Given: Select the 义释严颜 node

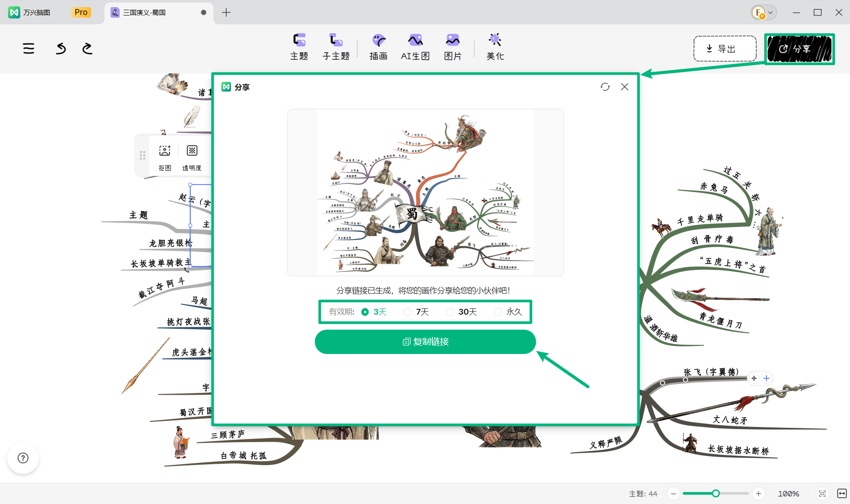Looking at the screenshot, I should point(606,442).
